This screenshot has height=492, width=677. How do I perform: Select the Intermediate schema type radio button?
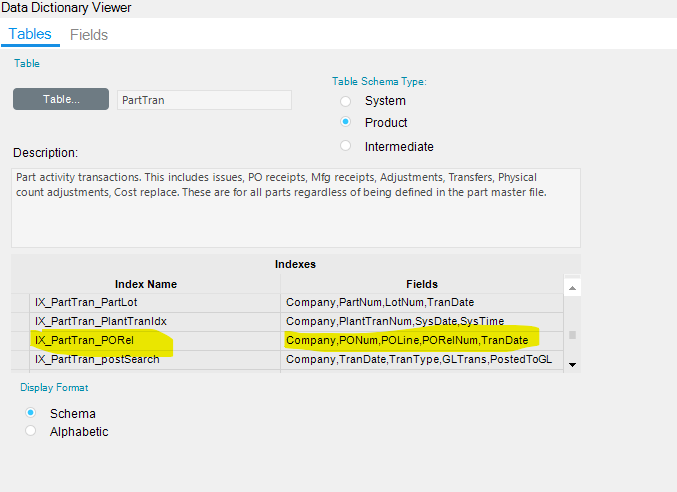pos(345,146)
